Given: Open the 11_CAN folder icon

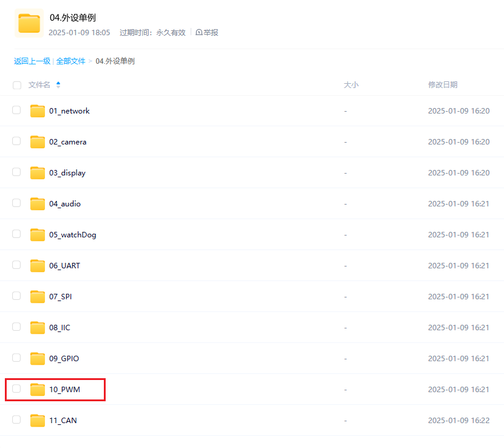Looking at the screenshot, I should click(37, 420).
